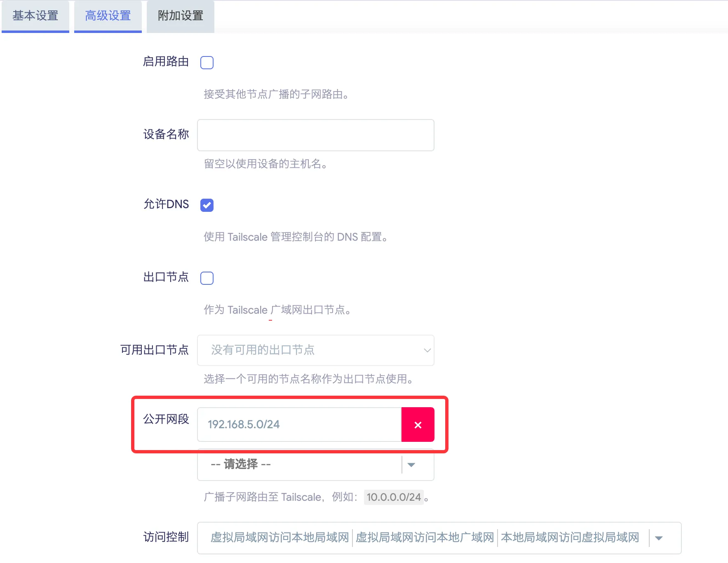Click the arrow beside 请选择 dropdown
This screenshot has height=563, width=728.
(411, 465)
